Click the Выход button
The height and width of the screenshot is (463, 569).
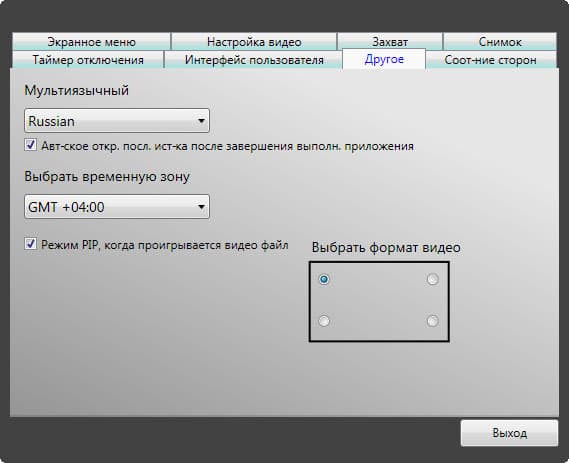tap(509, 433)
